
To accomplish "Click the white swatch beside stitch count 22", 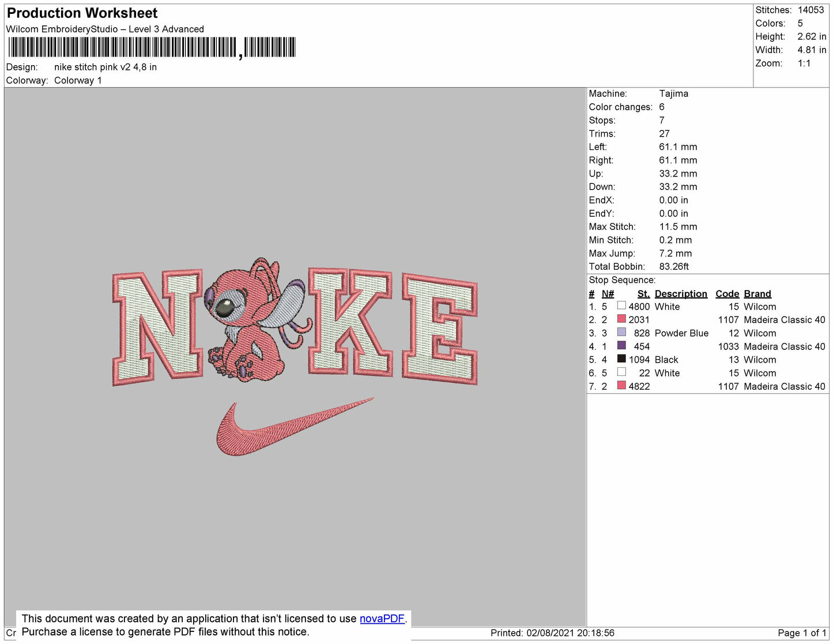I will coord(621,372).
